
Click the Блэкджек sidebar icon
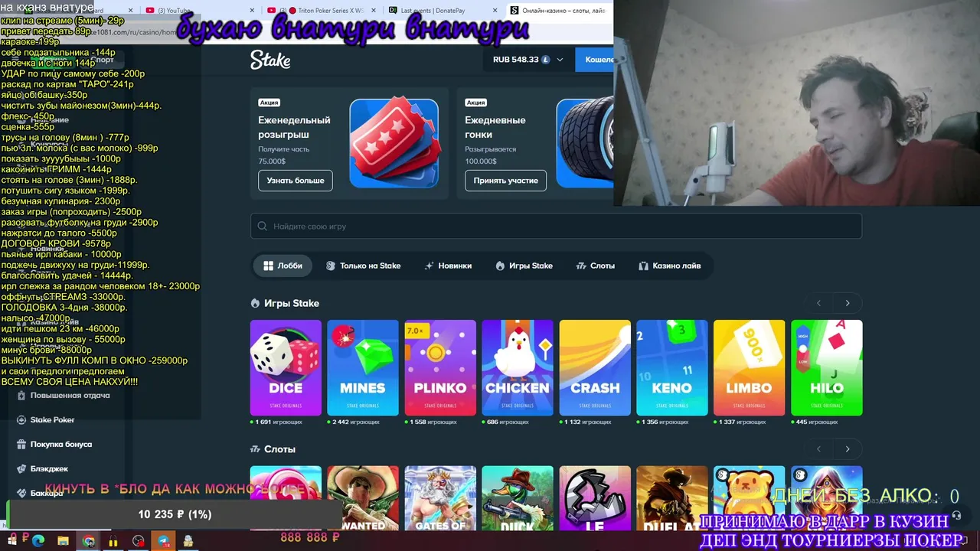click(x=21, y=469)
